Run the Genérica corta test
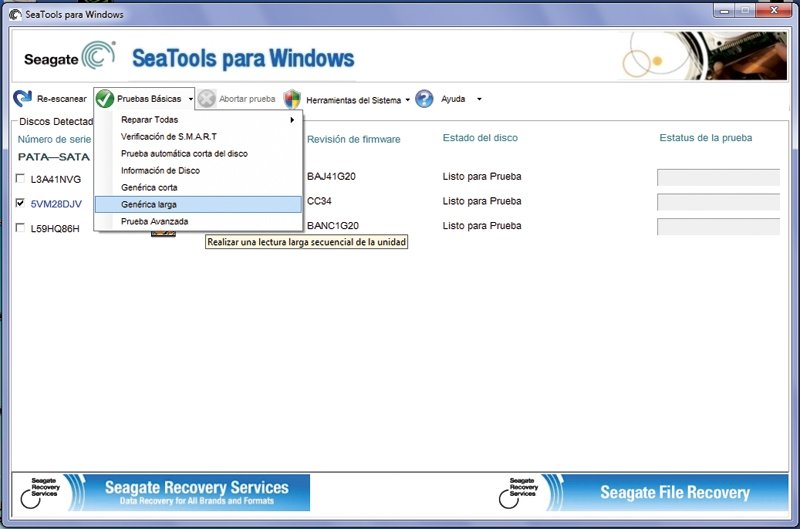The width and height of the screenshot is (800, 529). (199, 187)
